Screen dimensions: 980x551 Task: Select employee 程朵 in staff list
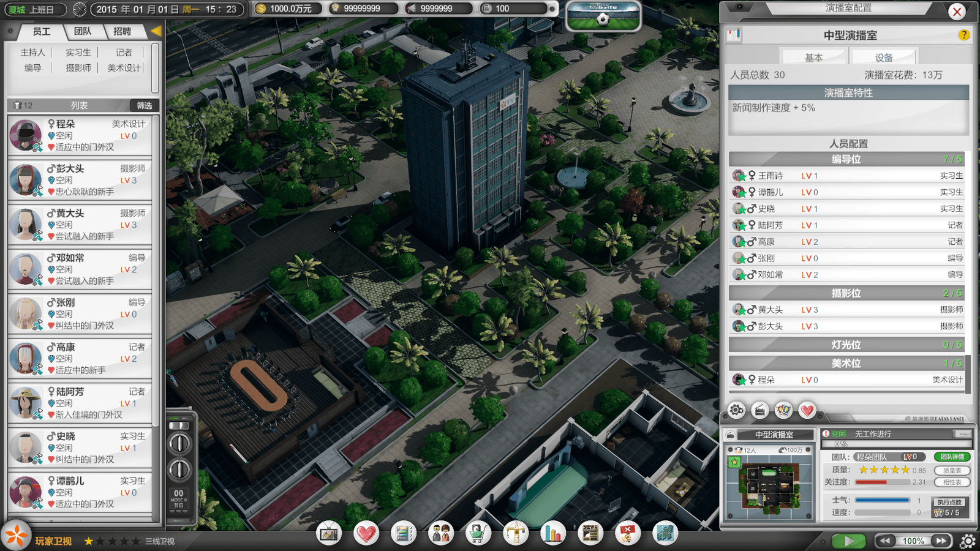80,135
